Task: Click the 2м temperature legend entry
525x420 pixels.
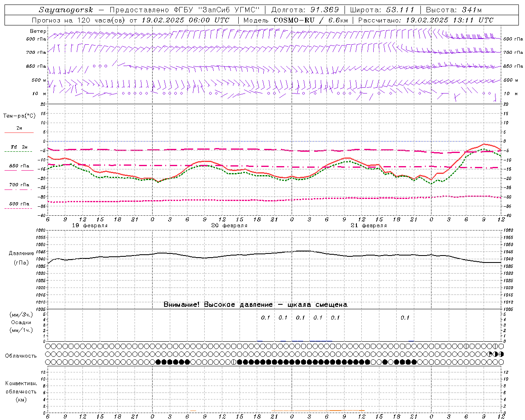Action: click(19, 128)
